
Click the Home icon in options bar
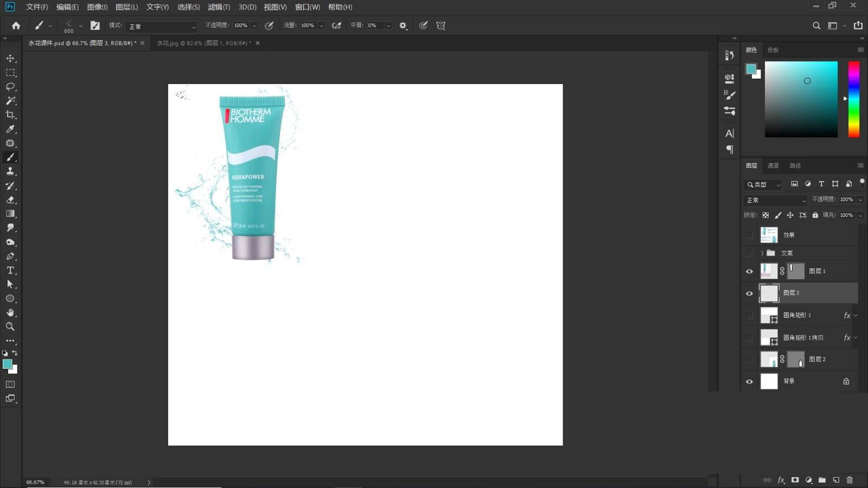point(16,25)
